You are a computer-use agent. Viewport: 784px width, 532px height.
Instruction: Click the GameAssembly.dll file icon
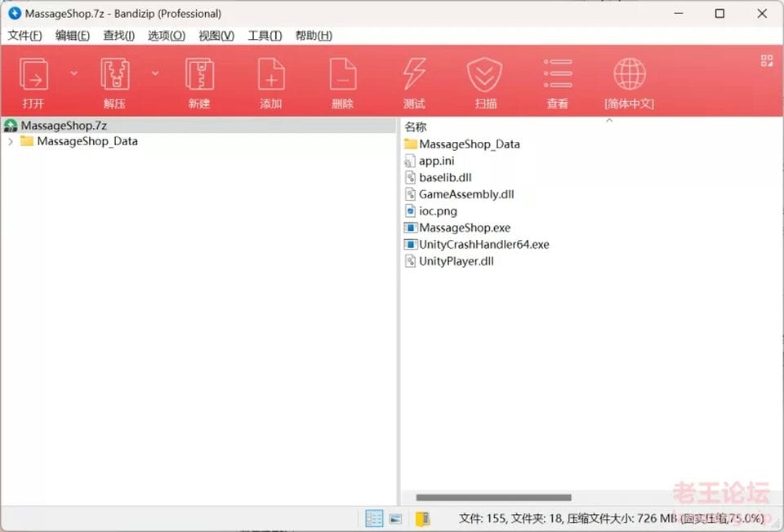click(410, 194)
